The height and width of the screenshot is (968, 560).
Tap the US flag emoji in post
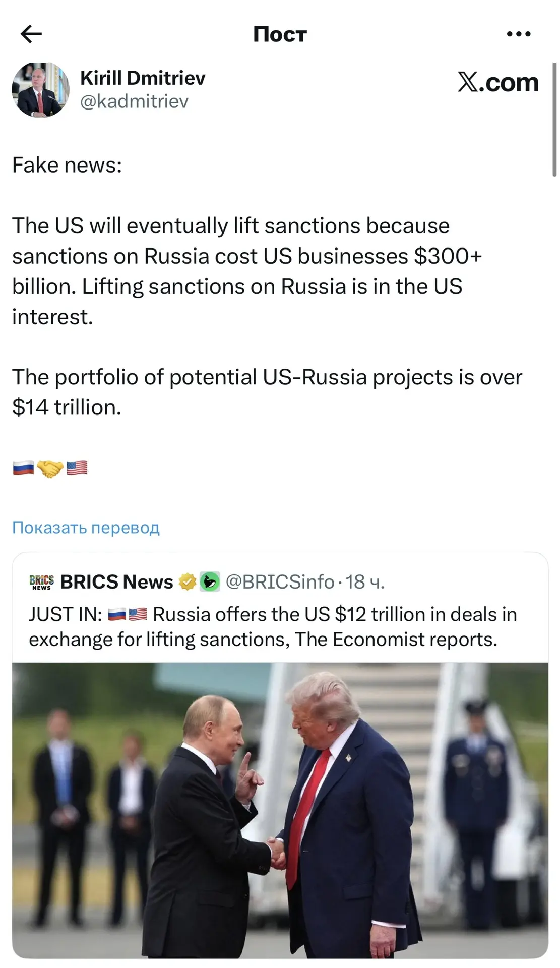[x=77, y=468]
